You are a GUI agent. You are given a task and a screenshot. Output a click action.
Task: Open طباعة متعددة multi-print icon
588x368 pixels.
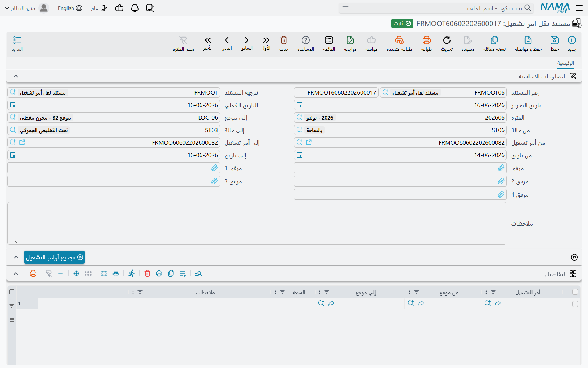(399, 43)
